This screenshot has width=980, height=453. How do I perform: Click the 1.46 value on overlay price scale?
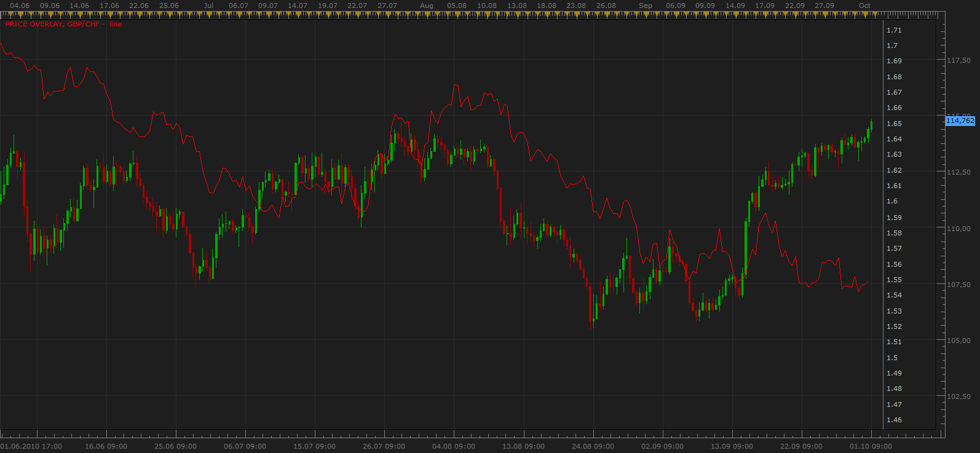coord(894,420)
